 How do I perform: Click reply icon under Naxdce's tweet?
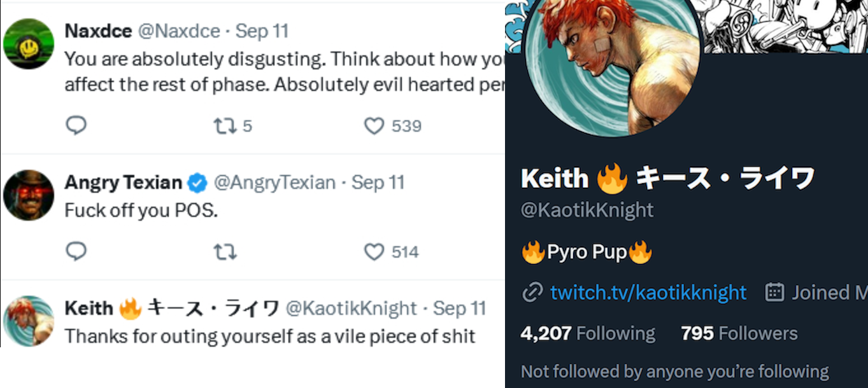pos(76,126)
